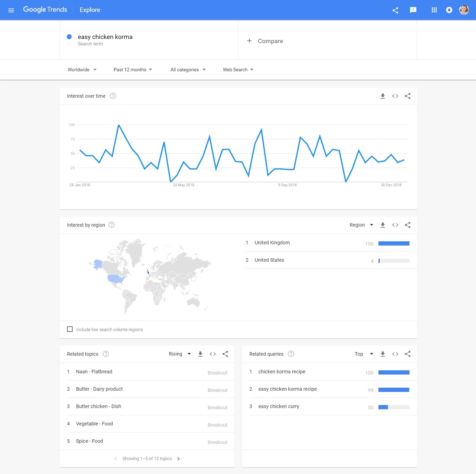The height and width of the screenshot is (474, 476).
Task: Click the Google Trends logo
Action: pos(45,9)
